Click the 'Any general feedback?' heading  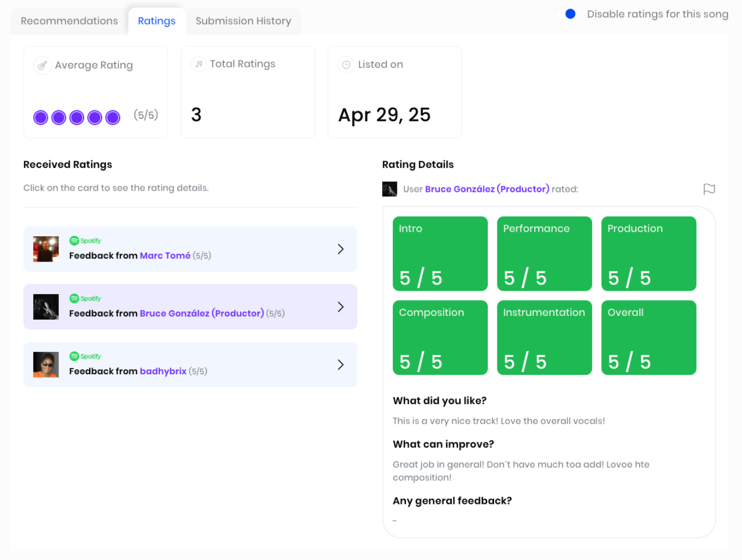coord(452,501)
